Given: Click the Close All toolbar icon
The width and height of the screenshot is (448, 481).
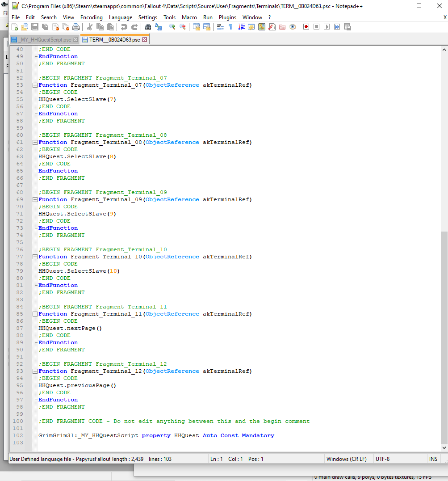Looking at the screenshot, I should (66, 27).
